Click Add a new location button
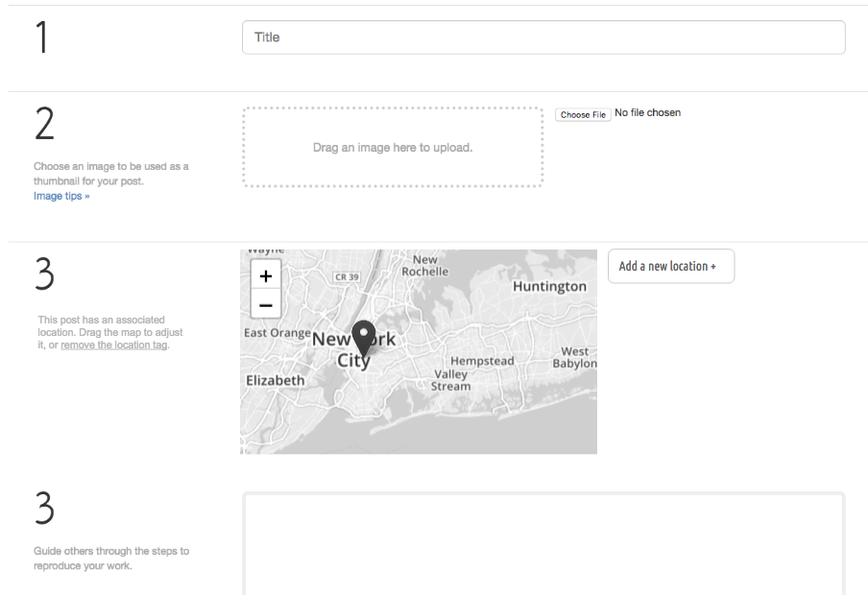This screenshot has width=868, height=595. pos(671,266)
